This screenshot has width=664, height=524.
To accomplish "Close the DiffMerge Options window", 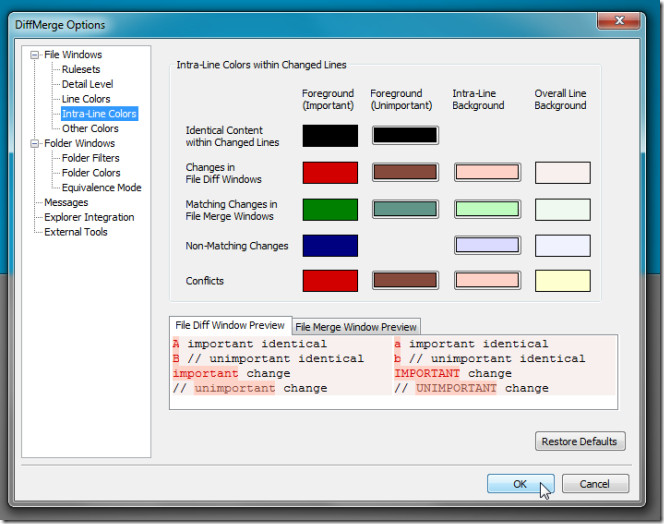I will (619, 21).
